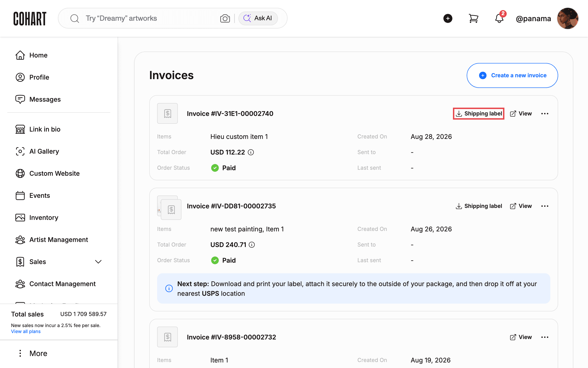Open the Cohart logo home link
588x368 pixels.
click(x=30, y=18)
